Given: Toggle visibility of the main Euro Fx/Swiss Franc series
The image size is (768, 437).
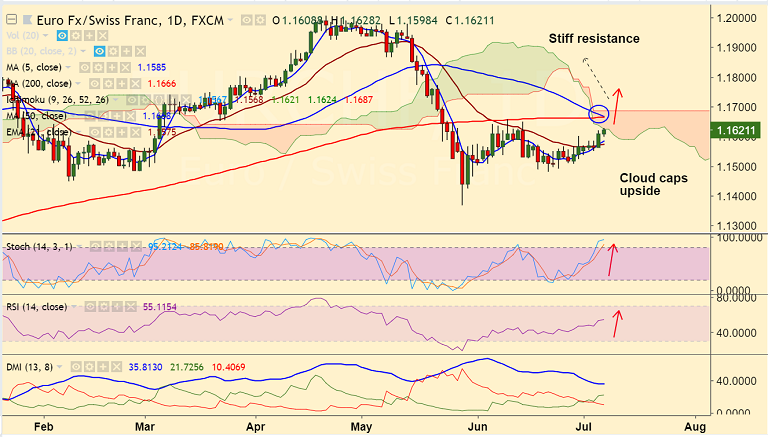Looking at the screenshot, I should [x=246, y=20].
